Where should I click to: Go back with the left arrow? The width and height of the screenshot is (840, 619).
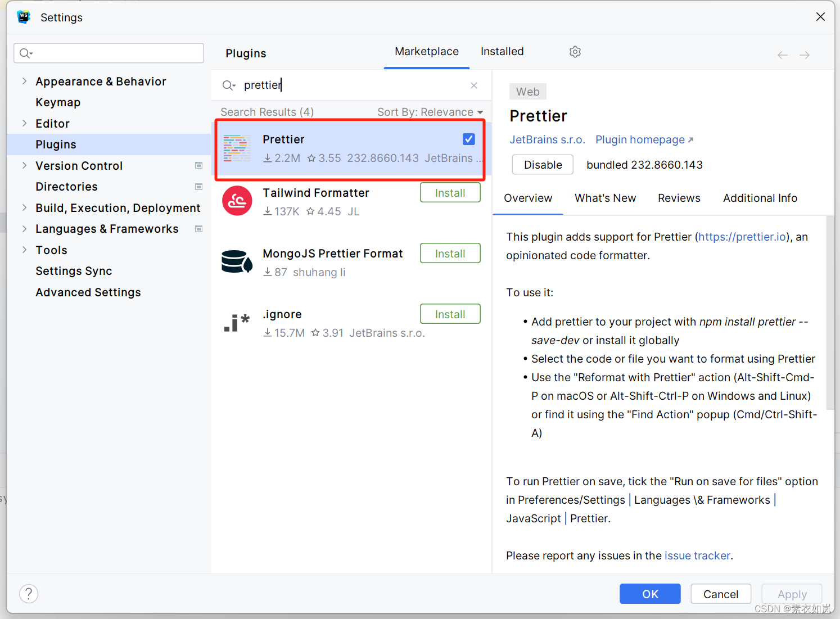click(782, 55)
